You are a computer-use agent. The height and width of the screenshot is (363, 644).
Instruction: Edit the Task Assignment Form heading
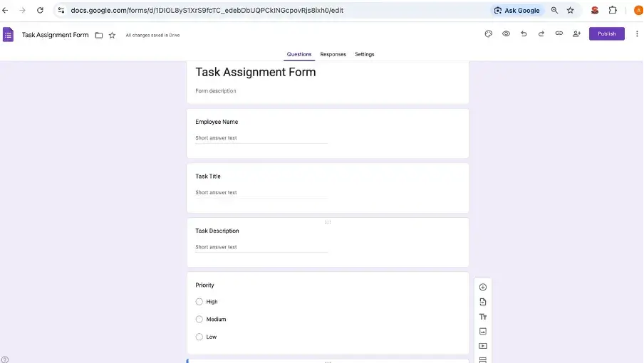coord(256,72)
